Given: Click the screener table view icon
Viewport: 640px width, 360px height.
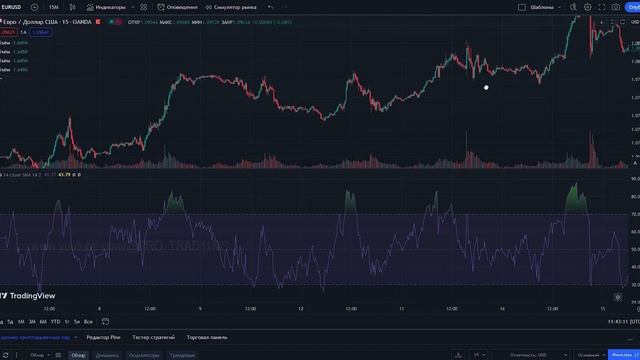Looking at the screenshot, I should click(x=58, y=356).
